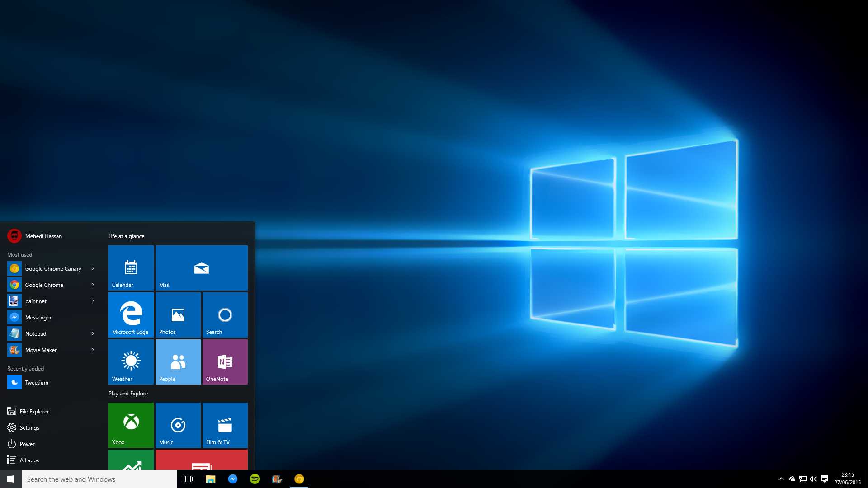The width and height of the screenshot is (868, 488).
Task: Open the OneNote tile
Action: point(225,361)
